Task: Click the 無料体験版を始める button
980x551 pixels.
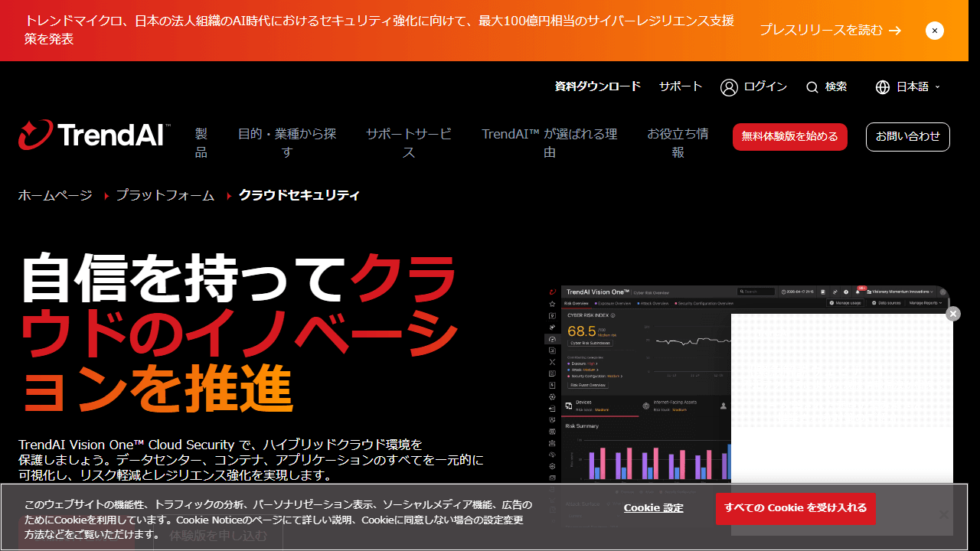Action: [790, 137]
